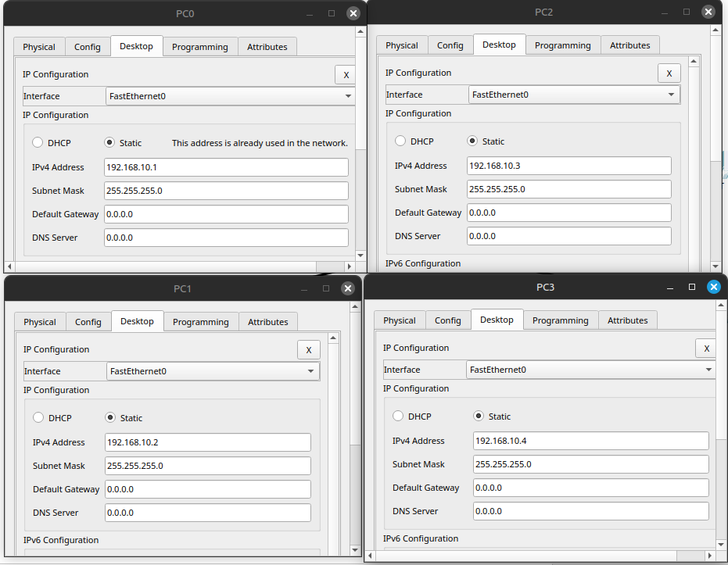Select DHCP radio button in PC0 window
Image resolution: width=728 pixels, height=565 pixels.
click(x=38, y=142)
